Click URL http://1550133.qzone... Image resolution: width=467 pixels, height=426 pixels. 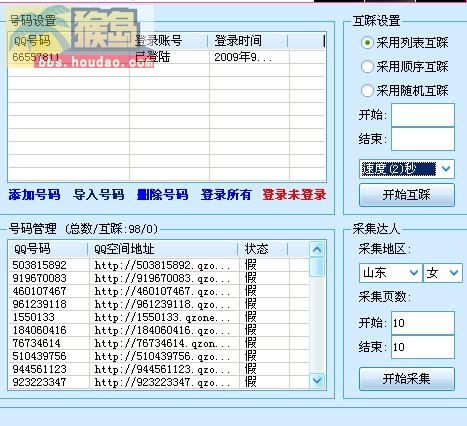[162, 318]
